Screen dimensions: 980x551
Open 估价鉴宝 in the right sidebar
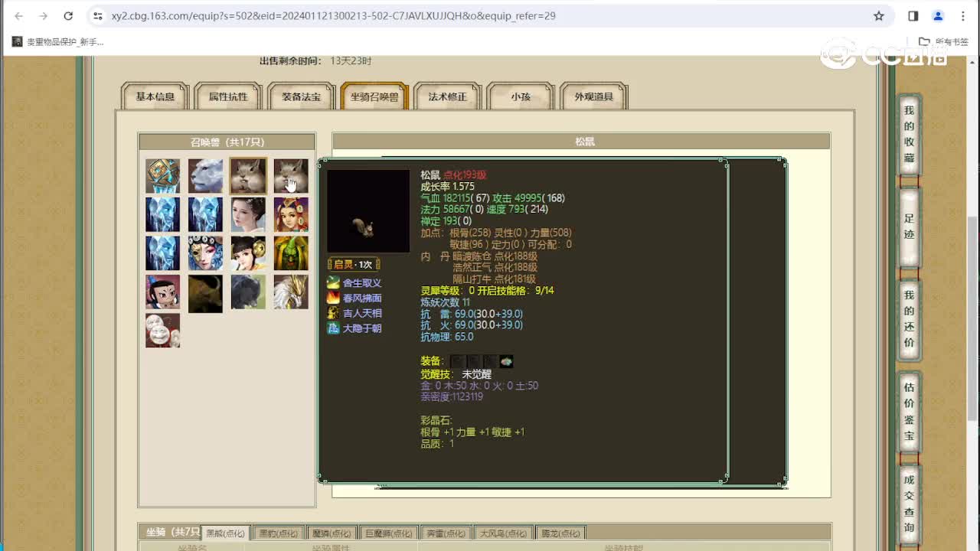tap(909, 412)
